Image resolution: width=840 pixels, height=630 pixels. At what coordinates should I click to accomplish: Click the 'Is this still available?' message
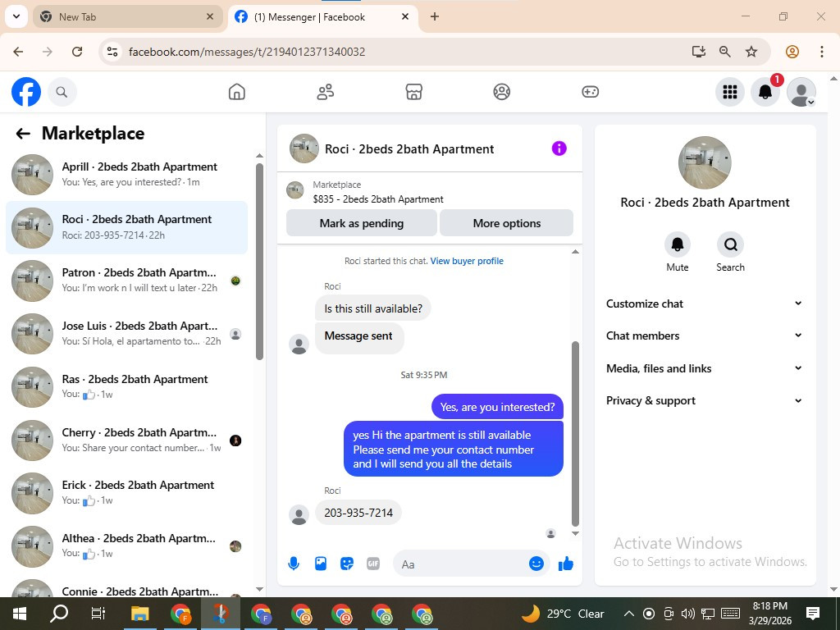373,308
